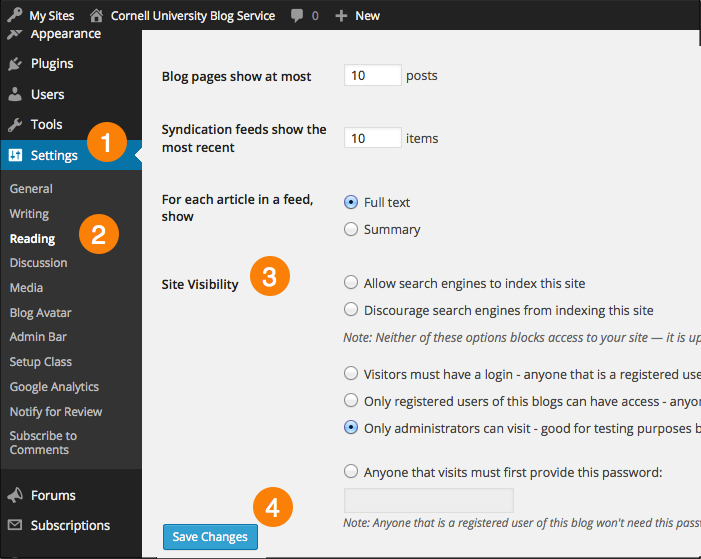Open Cornell University Blog Service site link
The height and width of the screenshot is (559, 701).
pyautogui.click(x=193, y=16)
